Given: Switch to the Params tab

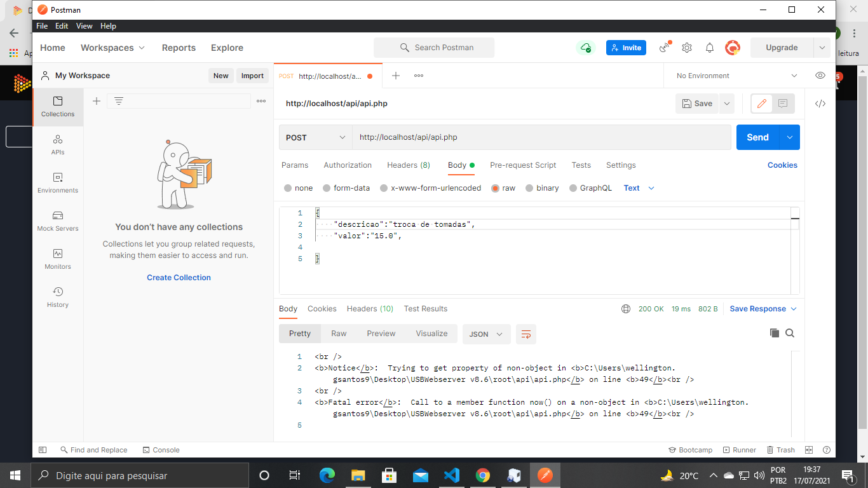Looking at the screenshot, I should [x=295, y=165].
